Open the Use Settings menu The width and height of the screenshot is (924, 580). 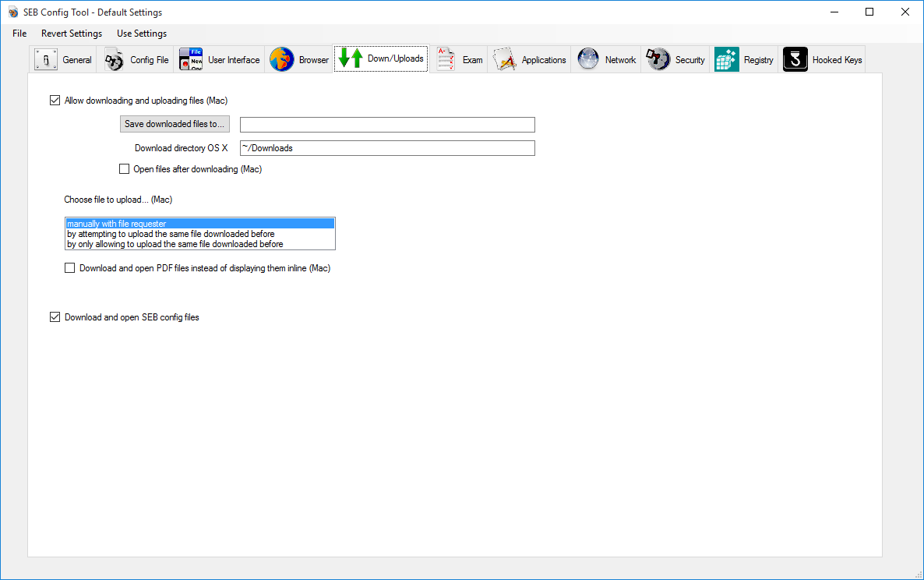point(142,34)
